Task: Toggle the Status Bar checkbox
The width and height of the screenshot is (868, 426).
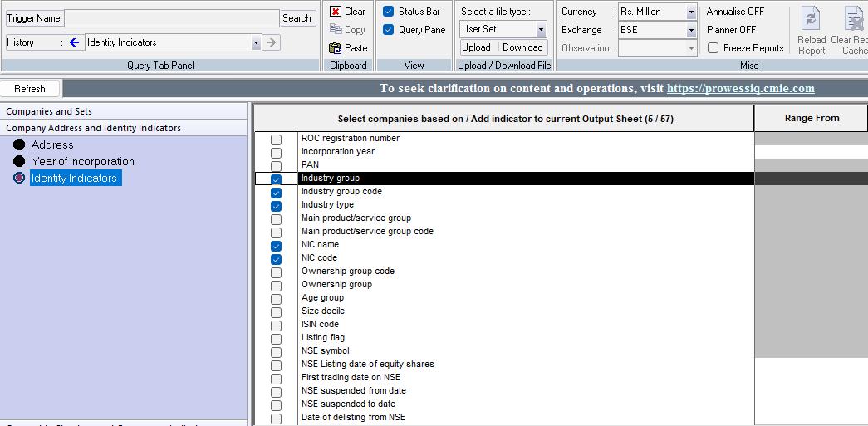Action: (389, 12)
